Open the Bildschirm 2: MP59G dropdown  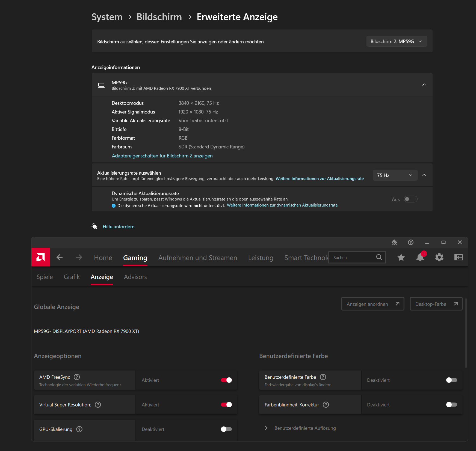coord(397,41)
